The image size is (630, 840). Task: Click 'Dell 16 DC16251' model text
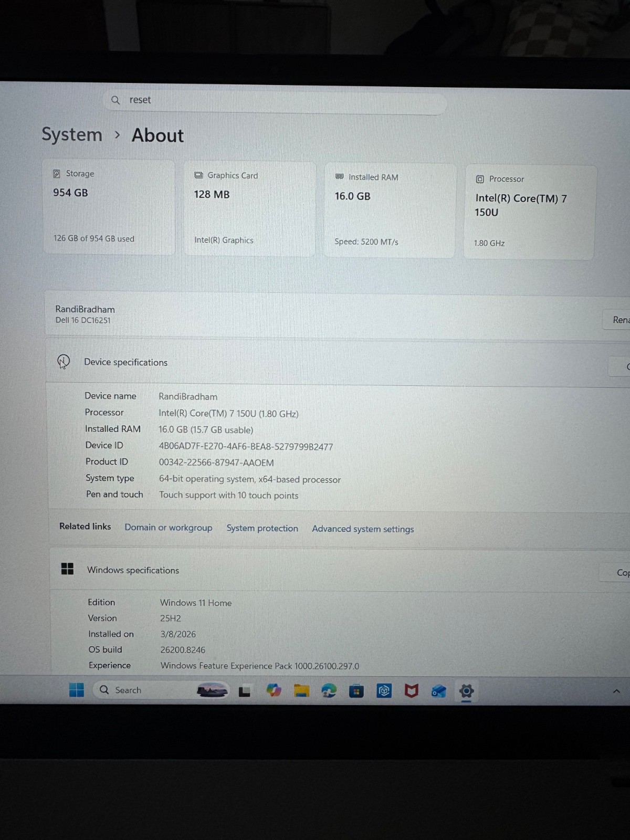point(83,320)
